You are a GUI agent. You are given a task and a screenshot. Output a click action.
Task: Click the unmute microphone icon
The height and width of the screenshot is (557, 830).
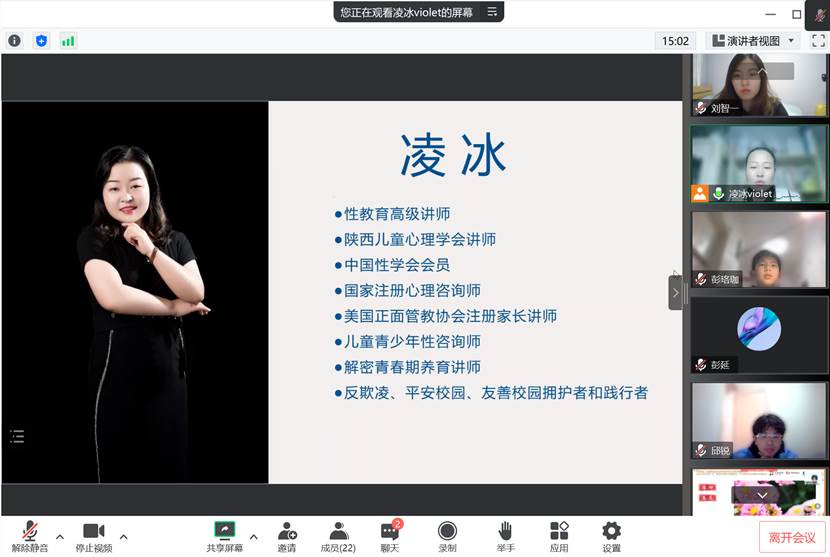click(30, 531)
